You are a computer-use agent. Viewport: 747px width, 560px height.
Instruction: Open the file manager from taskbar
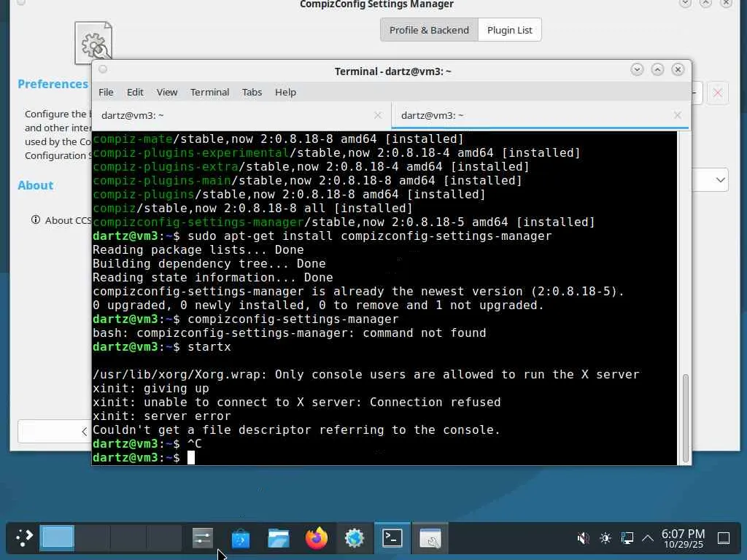click(279, 538)
